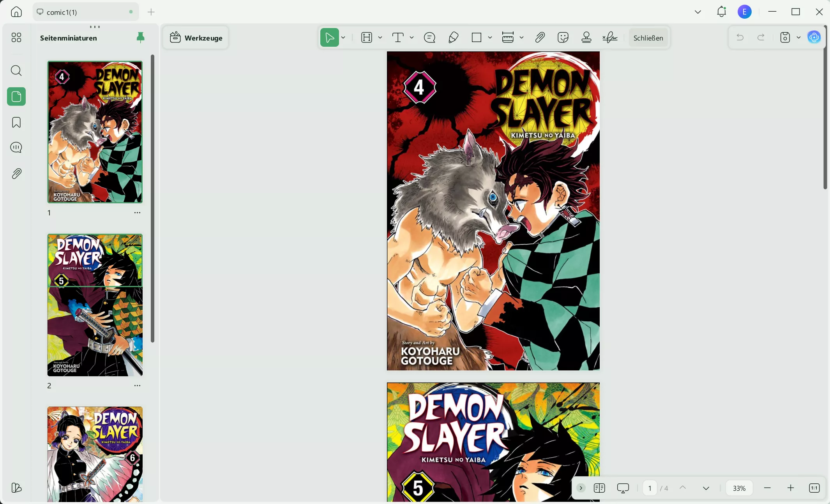Image resolution: width=830 pixels, height=504 pixels.
Task: Activate the select cursor tool
Action: tap(330, 37)
